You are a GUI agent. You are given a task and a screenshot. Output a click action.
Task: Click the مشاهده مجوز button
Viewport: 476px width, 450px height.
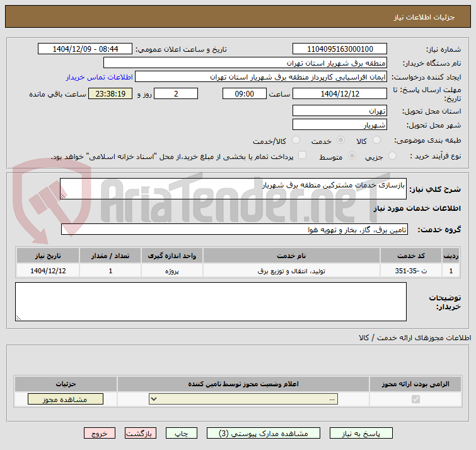tap(66, 399)
